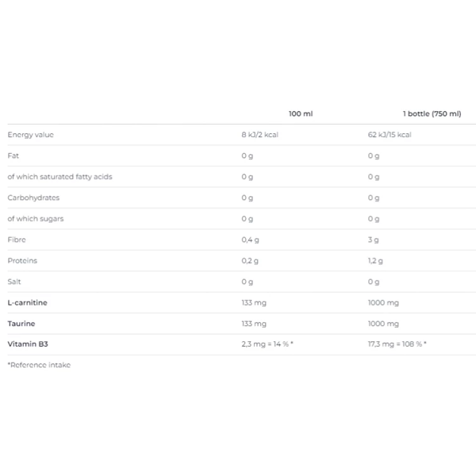Click the "1,2 g" proteins per bottle value
This screenshot has width=476, height=476.
[x=375, y=260]
